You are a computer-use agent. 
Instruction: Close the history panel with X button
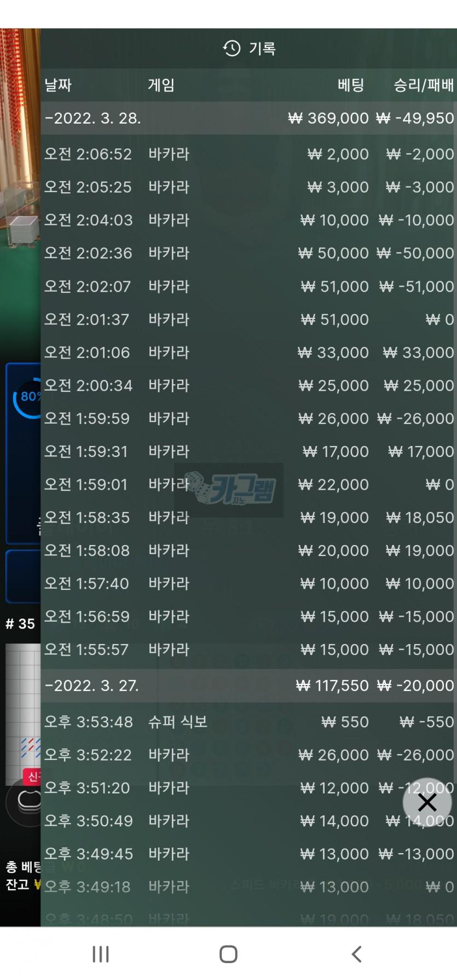tap(427, 802)
